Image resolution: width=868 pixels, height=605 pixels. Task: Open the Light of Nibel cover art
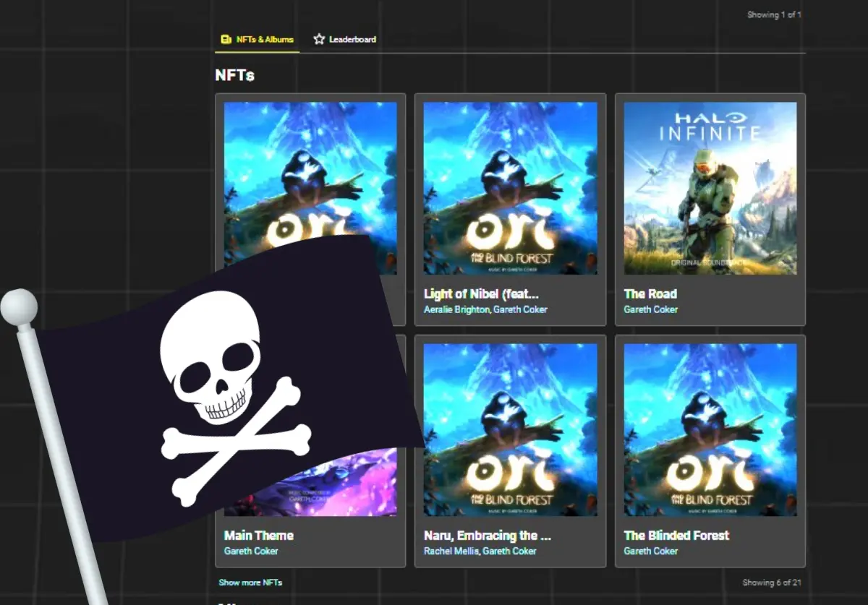pos(510,188)
